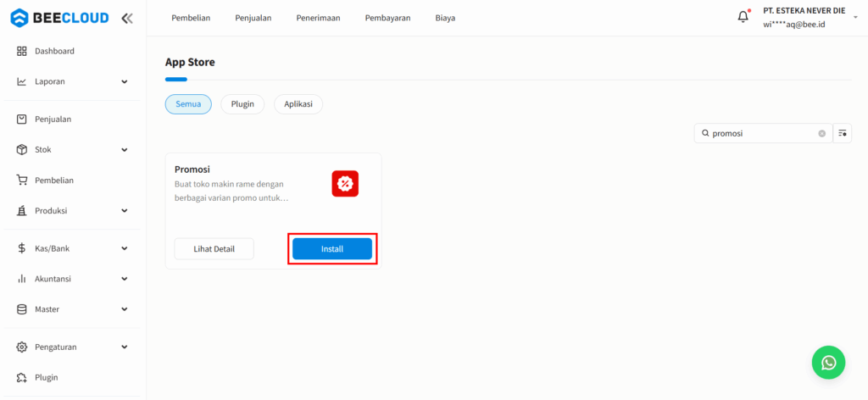Install the Promosi app
This screenshot has width=868, height=400.
pyautogui.click(x=332, y=249)
